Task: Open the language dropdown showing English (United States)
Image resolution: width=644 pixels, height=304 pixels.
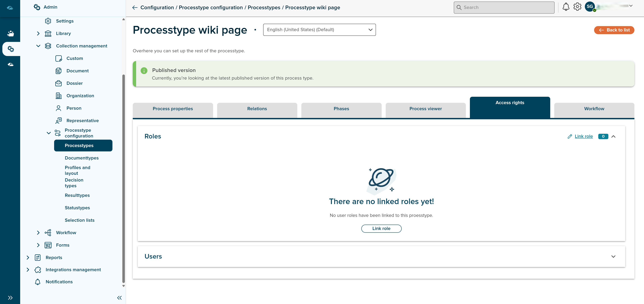Action: (319, 29)
